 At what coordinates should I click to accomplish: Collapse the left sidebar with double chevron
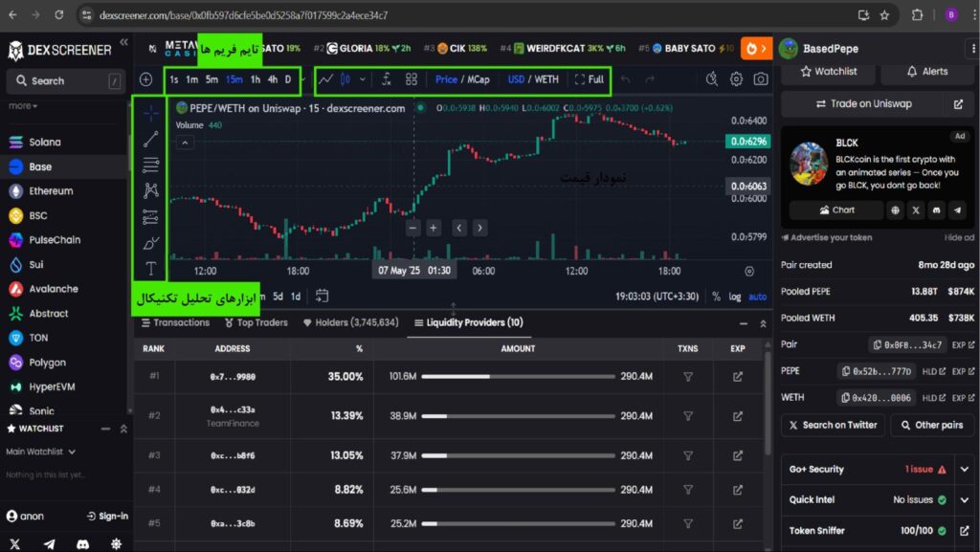(123, 42)
